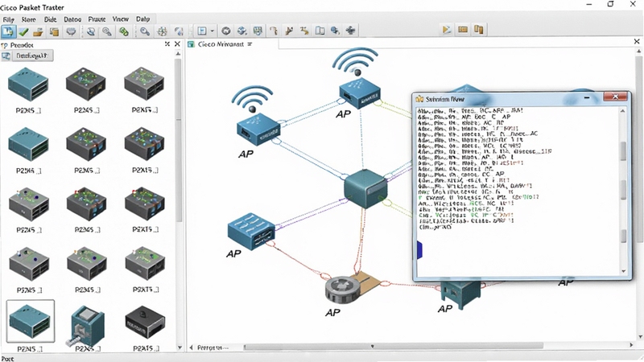
Task: Select the blue ported AP switch at lower left
Action: (x=251, y=231)
